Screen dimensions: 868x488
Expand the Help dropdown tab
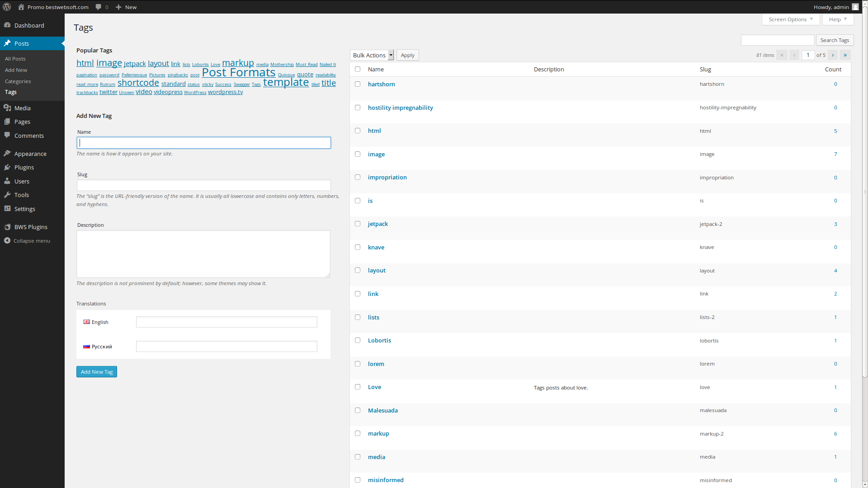pyautogui.click(x=838, y=19)
